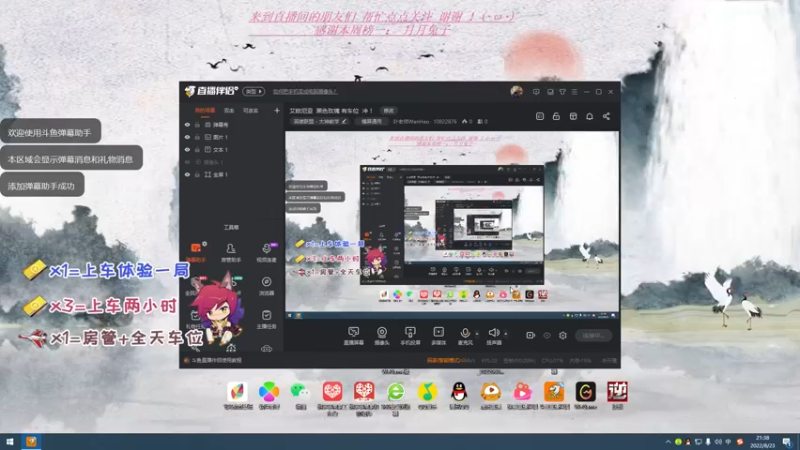The height and width of the screenshot is (450, 800).
Task: Click the message icon next to the avatar
Action: pos(536,92)
